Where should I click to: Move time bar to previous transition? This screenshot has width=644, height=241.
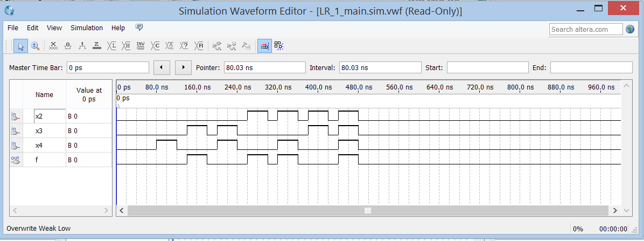tap(162, 67)
